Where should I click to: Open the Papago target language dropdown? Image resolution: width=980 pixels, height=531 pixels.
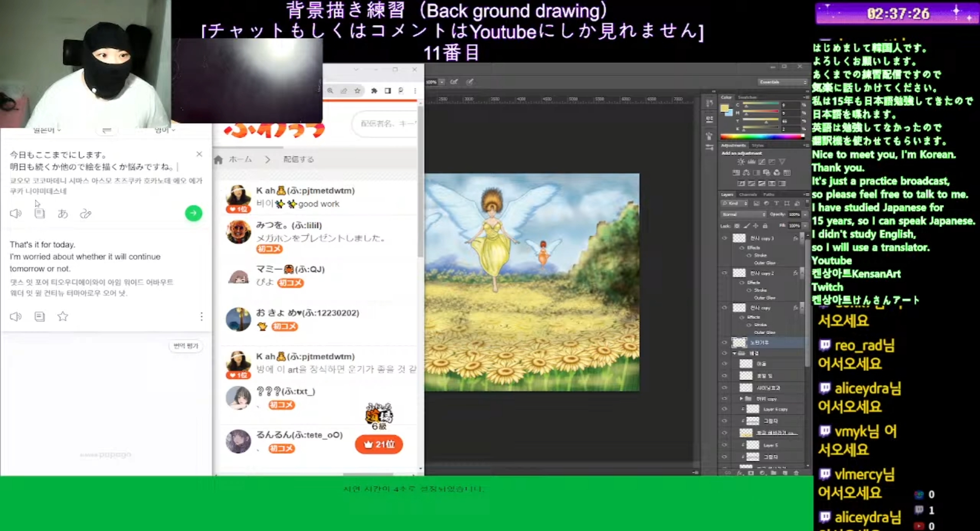tap(165, 130)
